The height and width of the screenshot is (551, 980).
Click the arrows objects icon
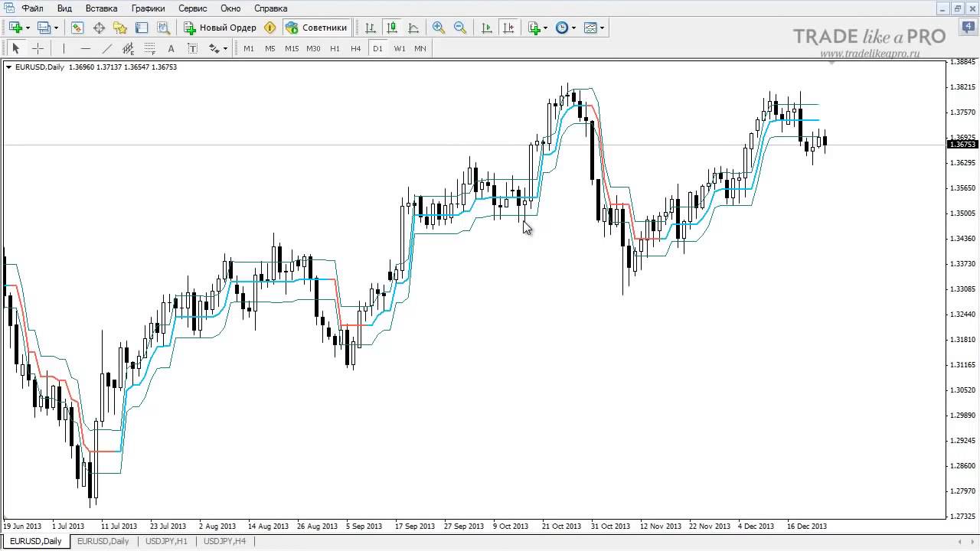tap(214, 48)
